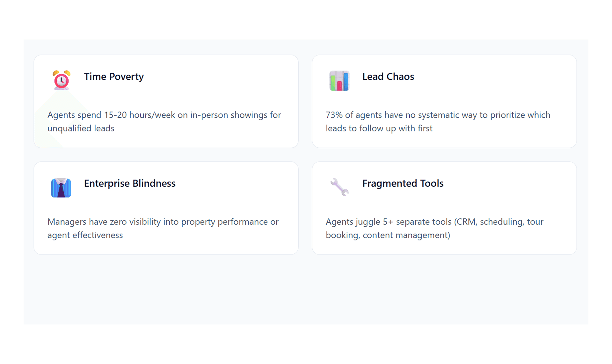The width and height of the screenshot is (612, 364).
Task: Click the words "unqualified leads" in Time Poverty
Action: pyautogui.click(x=81, y=128)
